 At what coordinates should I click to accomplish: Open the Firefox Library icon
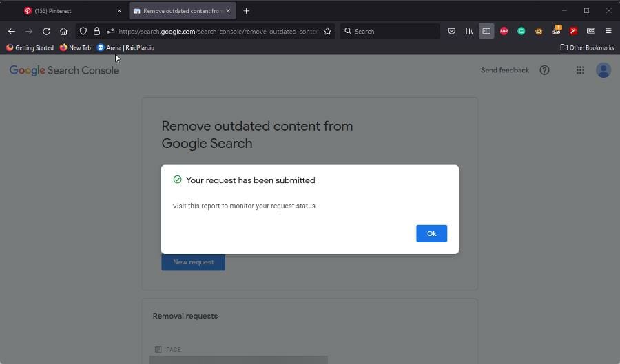469,31
